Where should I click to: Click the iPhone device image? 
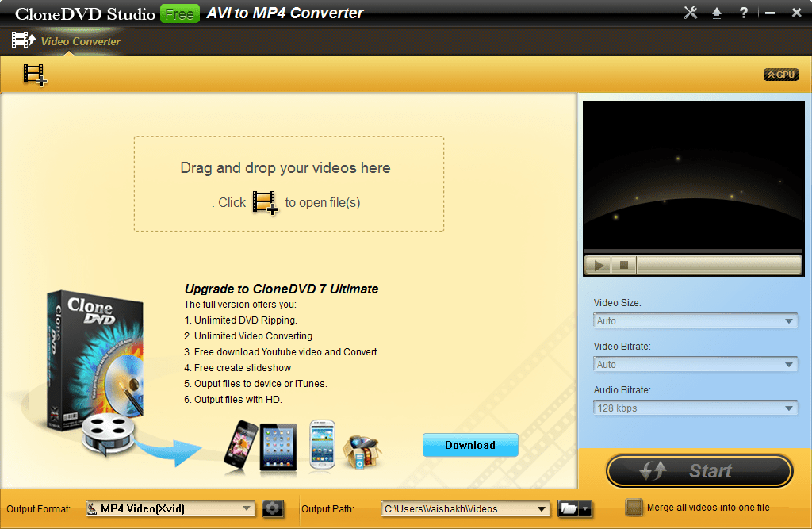coord(241,444)
